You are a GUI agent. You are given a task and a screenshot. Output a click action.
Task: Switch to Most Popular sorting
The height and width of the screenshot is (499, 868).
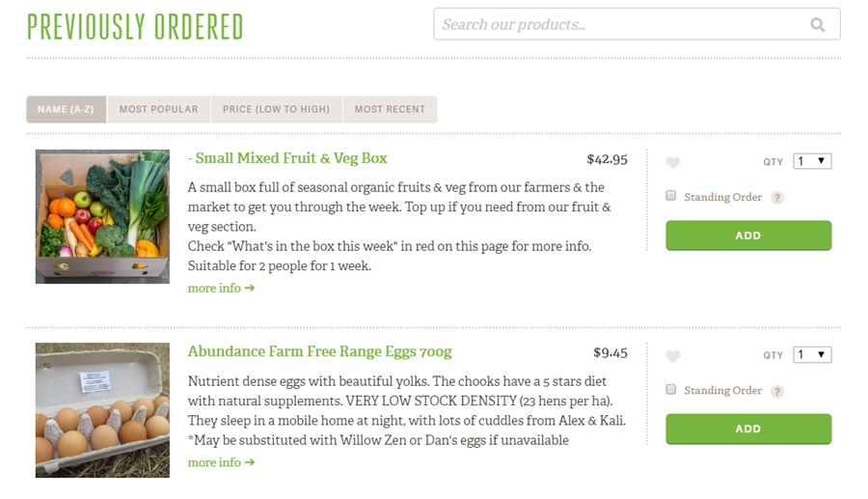tap(158, 109)
